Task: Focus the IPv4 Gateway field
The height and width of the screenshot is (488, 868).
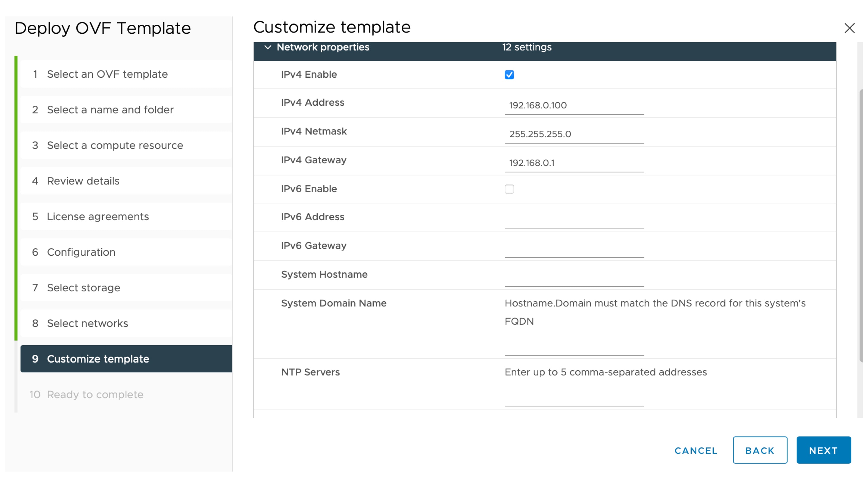Action: [x=574, y=163]
